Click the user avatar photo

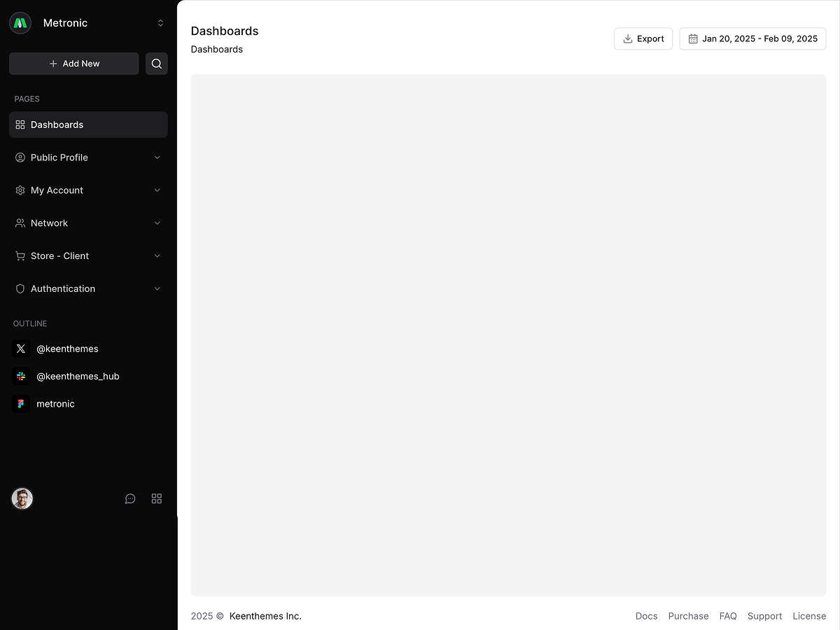pos(22,498)
